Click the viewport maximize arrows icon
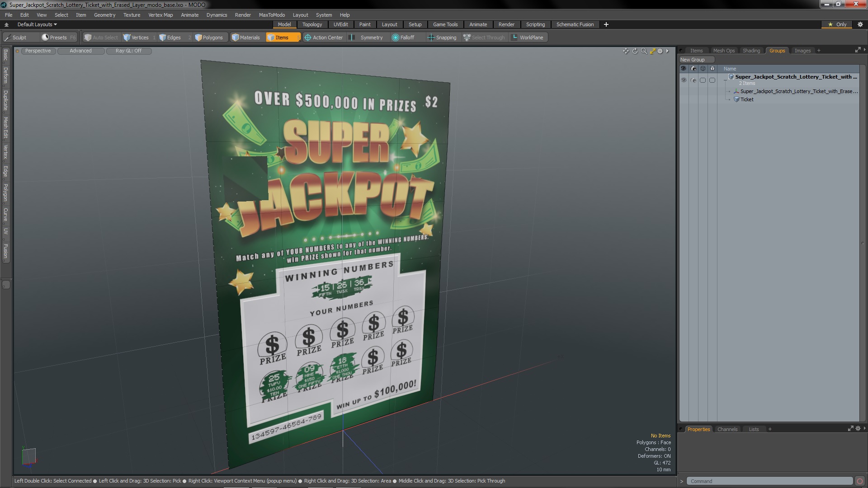The width and height of the screenshot is (868, 488). tap(652, 51)
